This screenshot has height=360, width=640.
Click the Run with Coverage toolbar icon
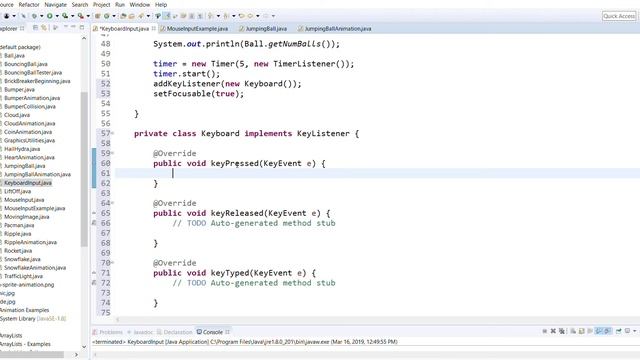(65, 16)
